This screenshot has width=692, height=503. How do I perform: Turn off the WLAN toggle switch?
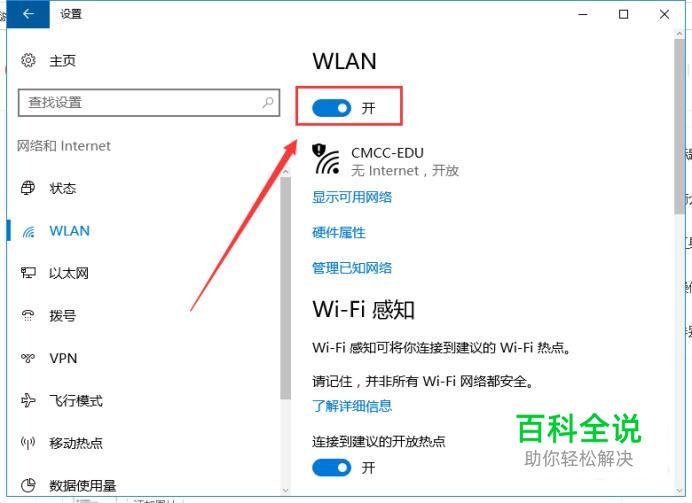click(x=331, y=108)
